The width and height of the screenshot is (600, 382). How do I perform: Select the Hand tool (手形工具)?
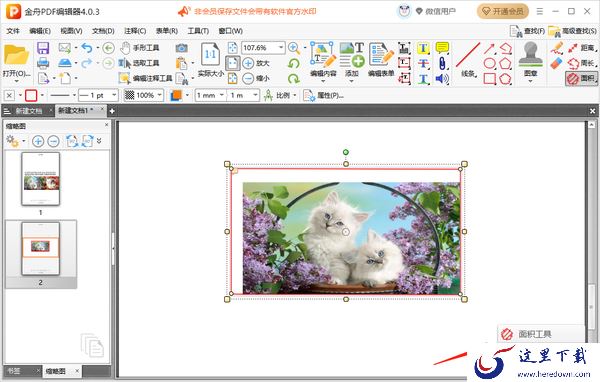[139, 48]
